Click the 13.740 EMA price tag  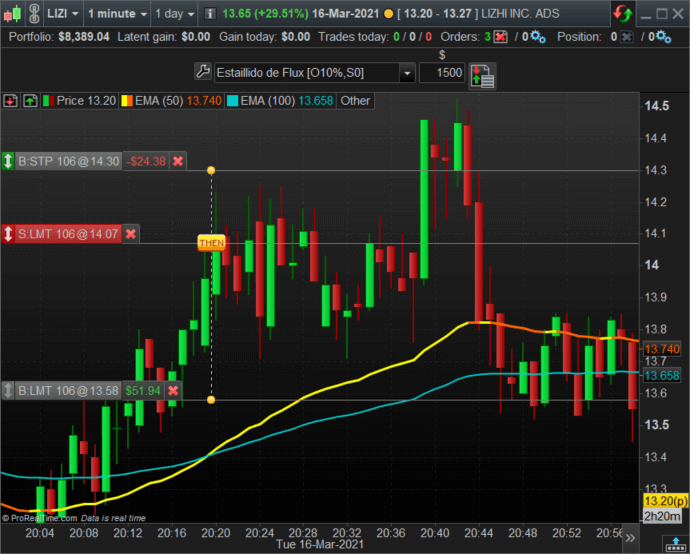[662, 349]
